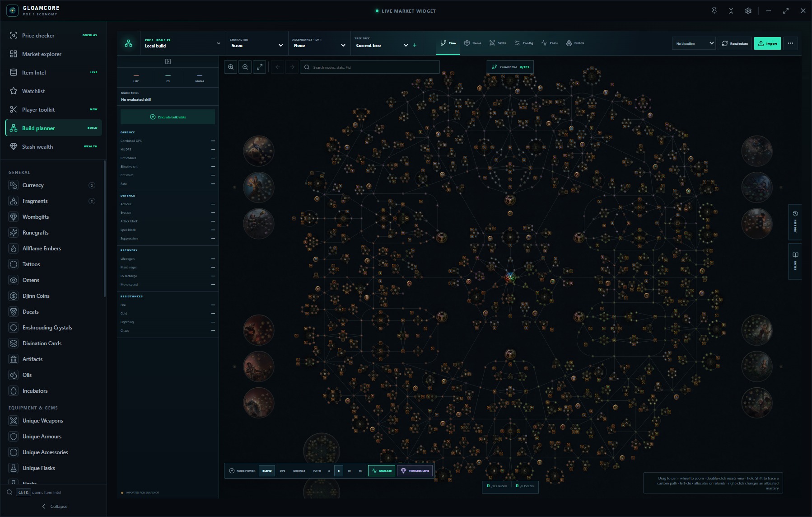Select the DPS node power mode
This screenshot has width=812, height=517.
point(282,471)
